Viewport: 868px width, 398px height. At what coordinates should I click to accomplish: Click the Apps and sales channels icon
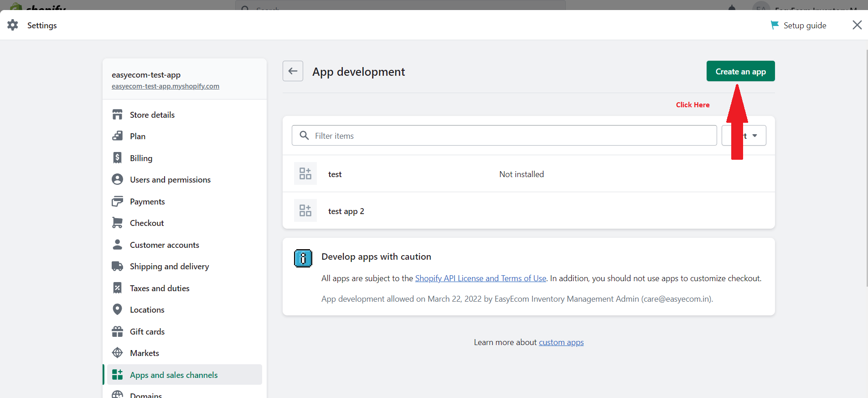pos(117,375)
